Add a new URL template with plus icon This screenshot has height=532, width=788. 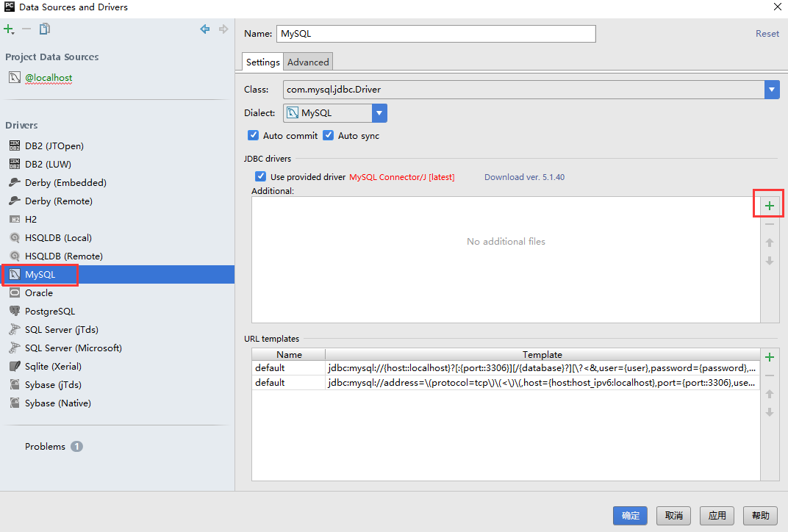[770, 357]
